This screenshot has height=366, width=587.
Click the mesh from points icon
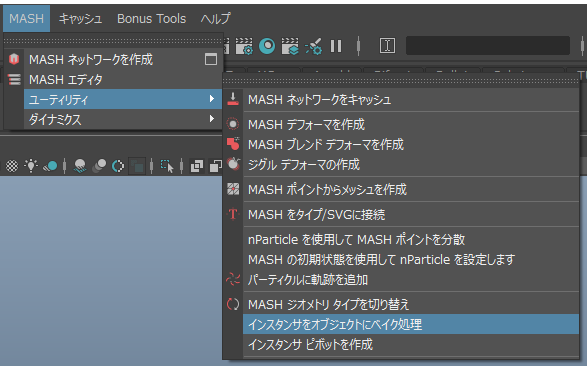[233, 189]
